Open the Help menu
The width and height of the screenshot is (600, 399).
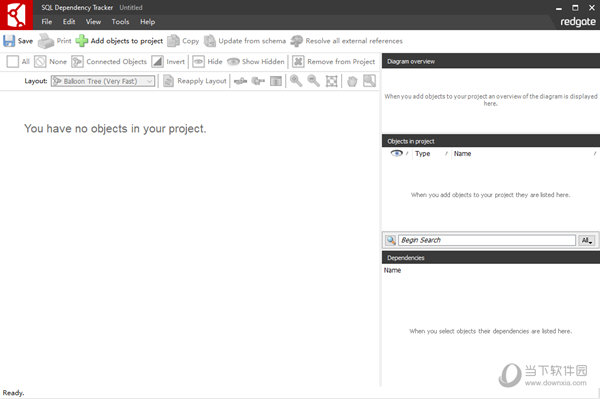[x=147, y=22]
